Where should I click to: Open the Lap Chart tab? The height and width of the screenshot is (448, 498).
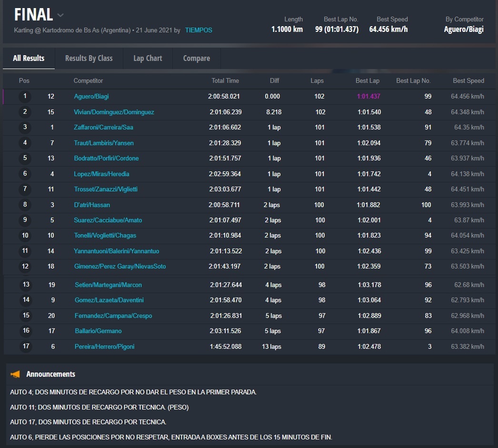click(148, 58)
